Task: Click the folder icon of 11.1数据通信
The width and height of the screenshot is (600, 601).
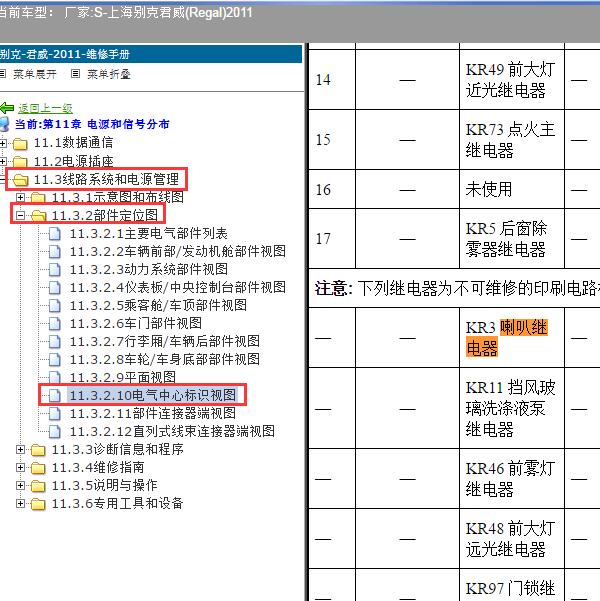Action: coord(20,144)
